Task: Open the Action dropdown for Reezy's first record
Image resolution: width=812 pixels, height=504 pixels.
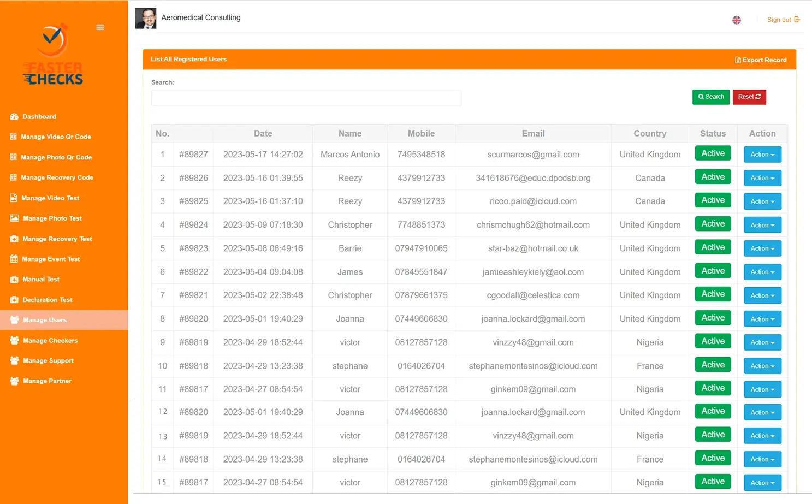Action: pyautogui.click(x=762, y=177)
